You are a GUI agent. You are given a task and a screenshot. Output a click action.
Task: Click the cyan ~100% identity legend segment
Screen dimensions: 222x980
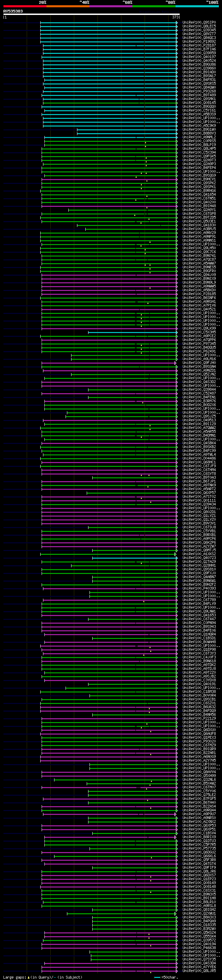coord(197,6)
